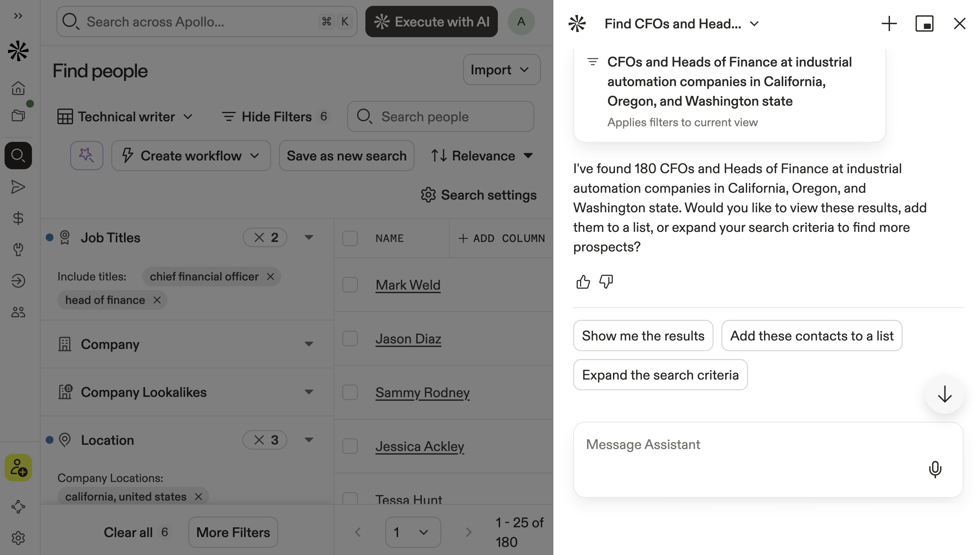The image size is (980, 555).
Task: Click the thumbs up feedback icon
Action: pyautogui.click(x=583, y=282)
